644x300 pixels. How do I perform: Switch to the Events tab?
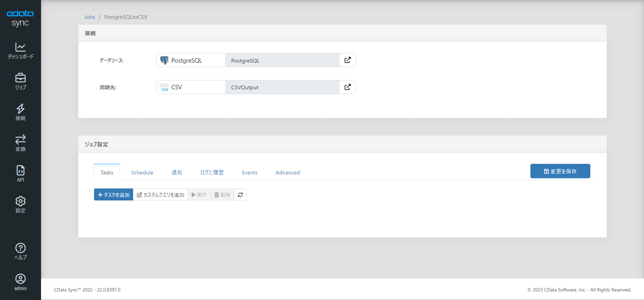250,172
